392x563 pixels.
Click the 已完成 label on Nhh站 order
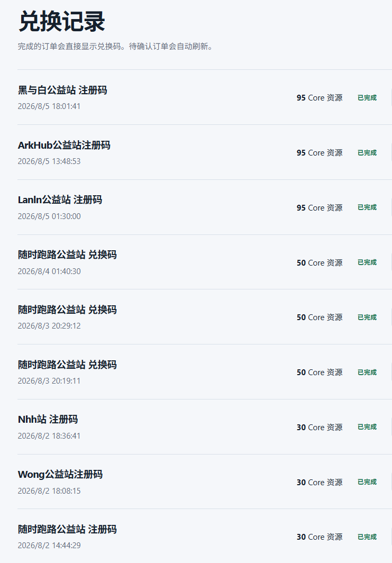pos(367,426)
